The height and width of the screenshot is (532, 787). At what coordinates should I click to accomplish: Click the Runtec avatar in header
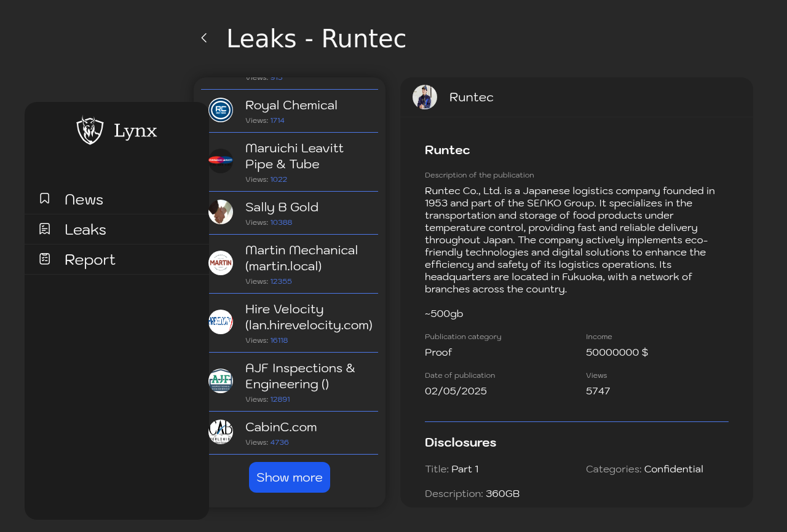[x=425, y=97]
